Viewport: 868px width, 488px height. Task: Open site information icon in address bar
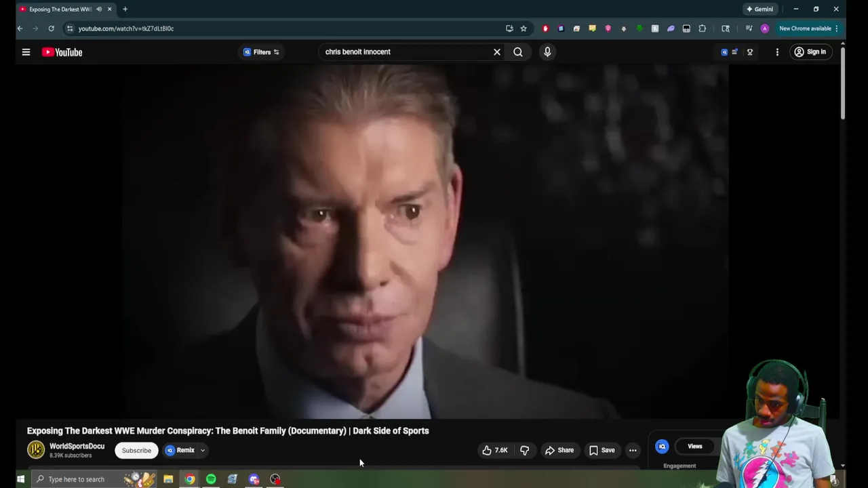point(70,28)
